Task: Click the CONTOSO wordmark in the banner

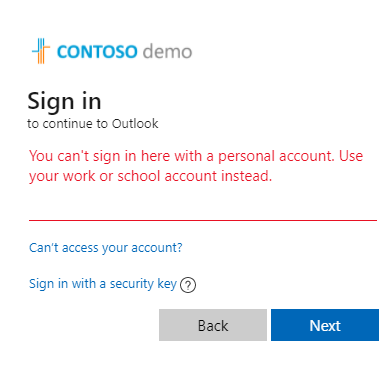Action: click(x=97, y=52)
